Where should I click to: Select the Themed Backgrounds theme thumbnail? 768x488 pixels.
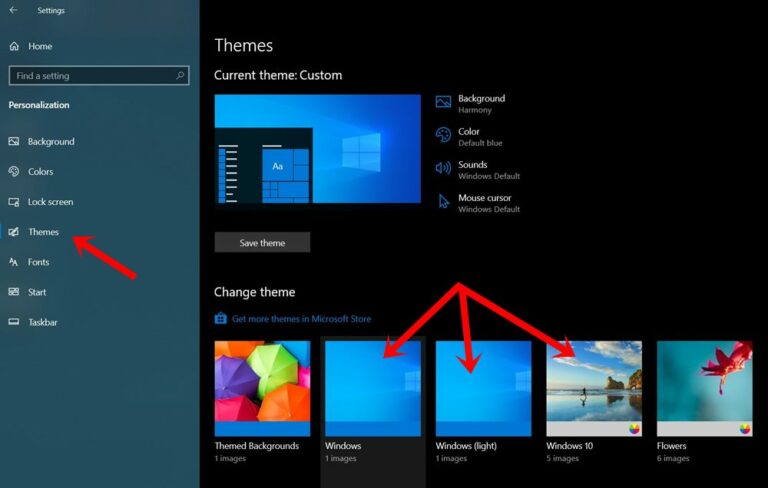click(x=262, y=388)
